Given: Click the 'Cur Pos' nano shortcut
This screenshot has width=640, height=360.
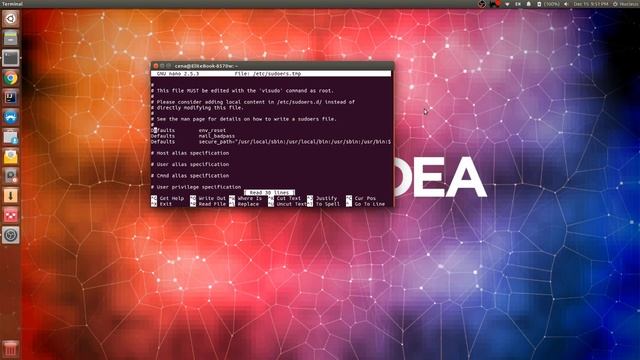Looking at the screenshot, I should click(361, 198).
